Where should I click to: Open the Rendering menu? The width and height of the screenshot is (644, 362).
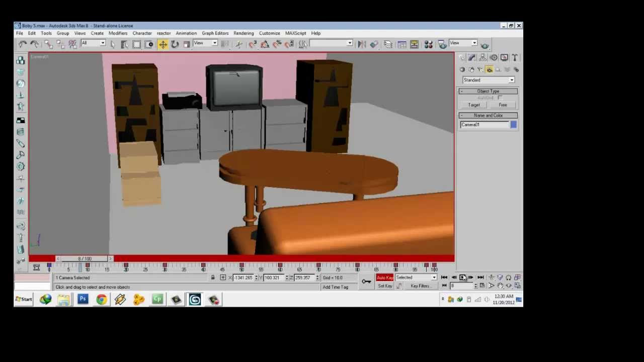click(x=244, y=33)
